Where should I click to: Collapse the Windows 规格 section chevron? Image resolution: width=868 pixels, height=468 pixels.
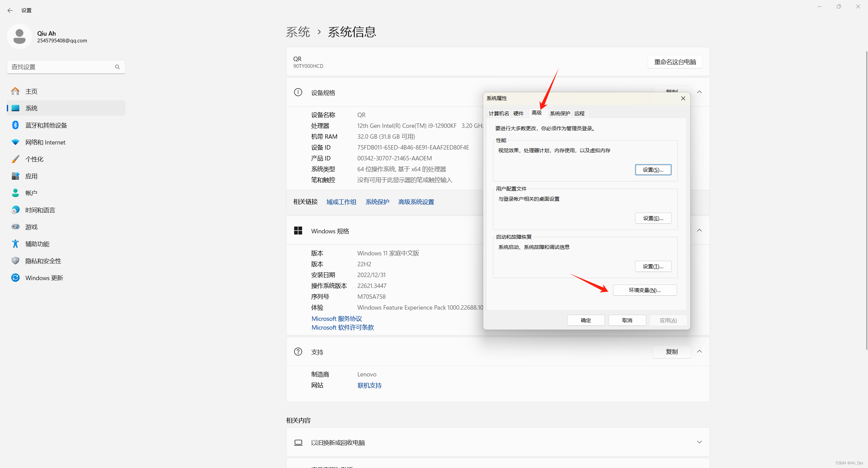pyautogui.click(x=699, y=231)
